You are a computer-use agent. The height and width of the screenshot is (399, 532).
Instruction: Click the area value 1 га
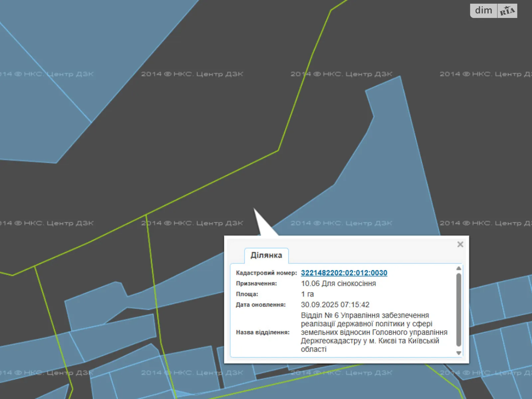coord(307,294)
